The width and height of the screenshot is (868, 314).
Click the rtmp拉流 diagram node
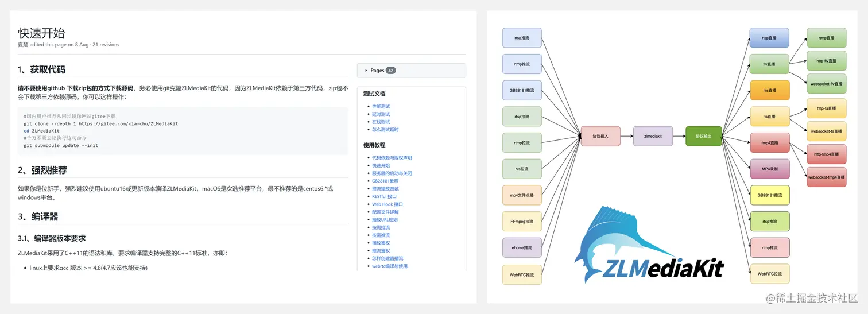pos(522,143)
